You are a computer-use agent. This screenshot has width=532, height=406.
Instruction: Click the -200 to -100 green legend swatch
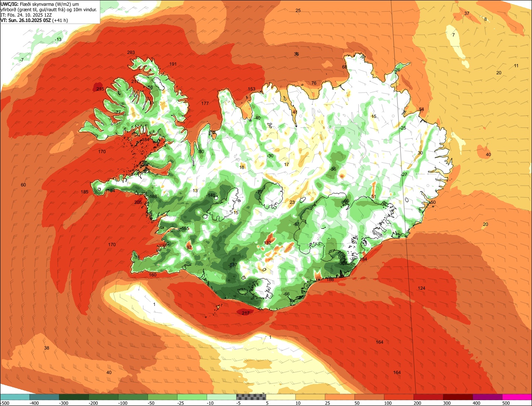[103, 397]
